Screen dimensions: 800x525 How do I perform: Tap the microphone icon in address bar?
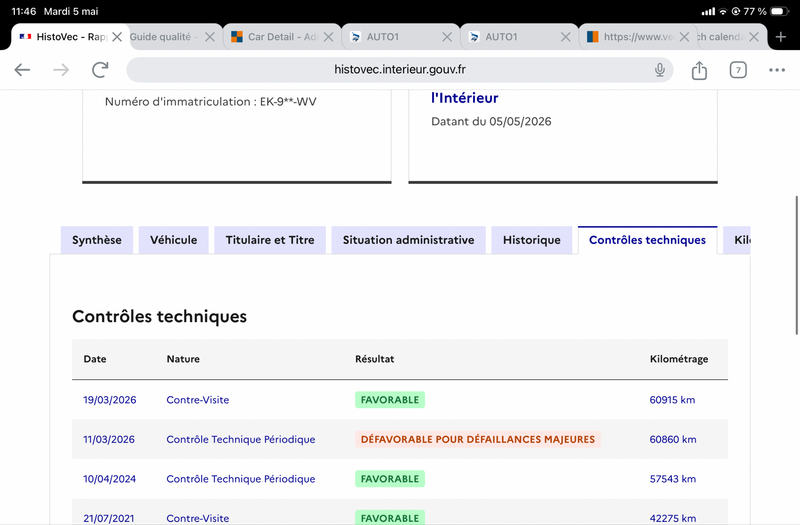[x=660, y=69]
